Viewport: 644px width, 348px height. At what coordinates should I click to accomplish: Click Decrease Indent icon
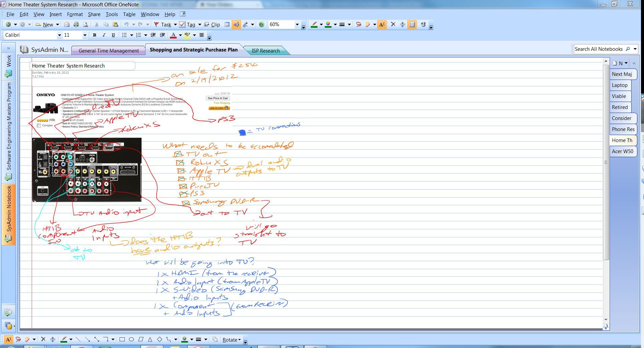pyautogui.click(x=153, y=35)
